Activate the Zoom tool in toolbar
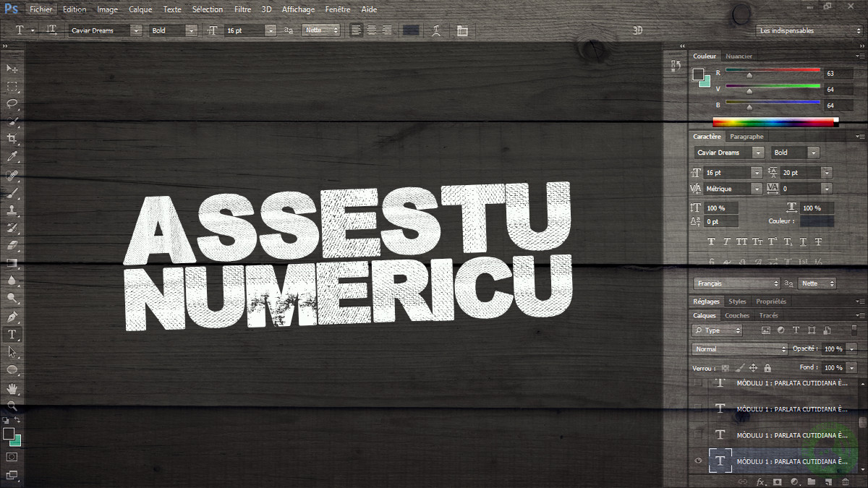Screen dimensions: 868x488 (12, 406)
